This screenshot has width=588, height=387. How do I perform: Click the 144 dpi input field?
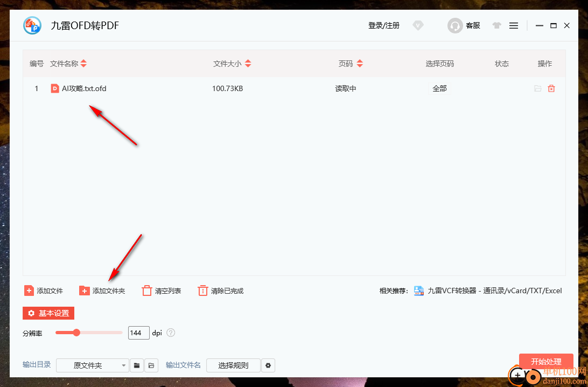tap(139, 333)
